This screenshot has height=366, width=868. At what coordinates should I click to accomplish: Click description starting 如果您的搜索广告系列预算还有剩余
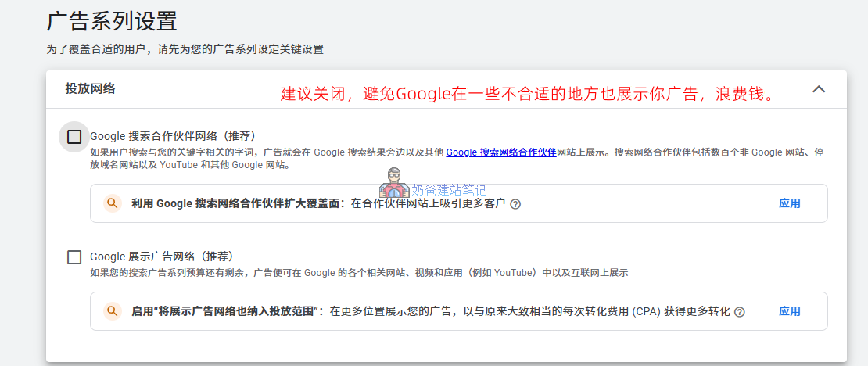coord(359,273)
